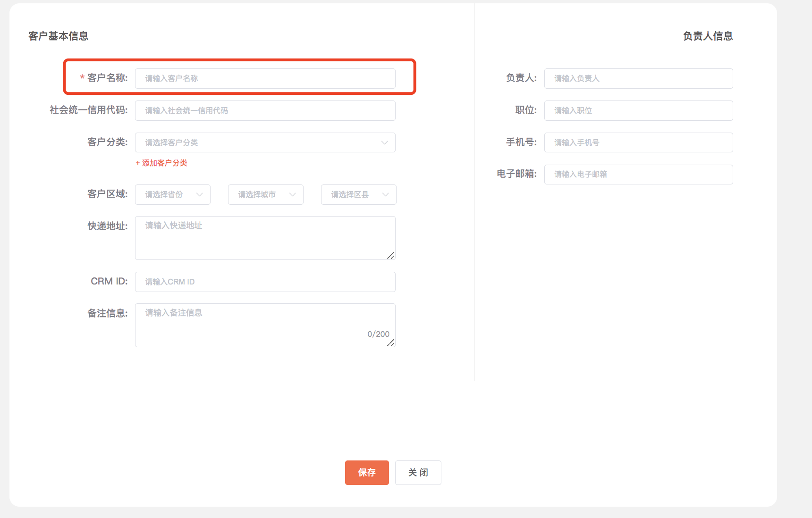Click the 手机号 input field
The height and width of the screenshot is (518, 812).
pyautogui.click(x=638, y=142)
